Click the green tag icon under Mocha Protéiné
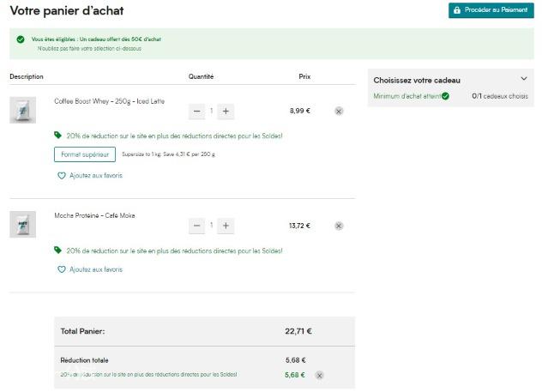Screen dimensions: 542x392 pyautogui.click(x=57, y=250)
